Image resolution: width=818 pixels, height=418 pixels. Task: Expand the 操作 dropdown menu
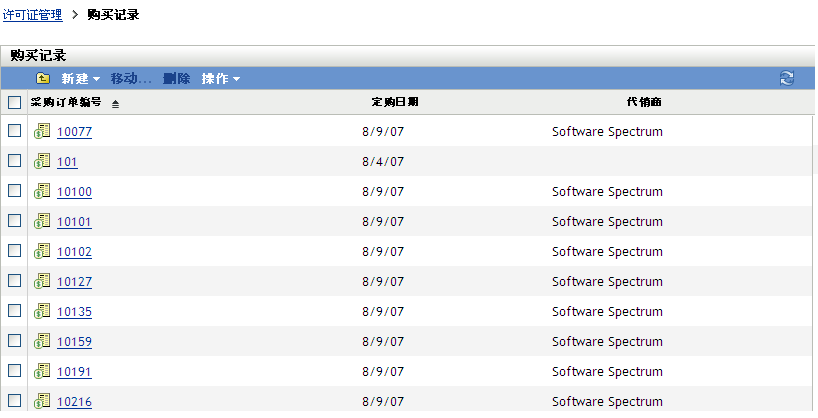pos(220,79)
